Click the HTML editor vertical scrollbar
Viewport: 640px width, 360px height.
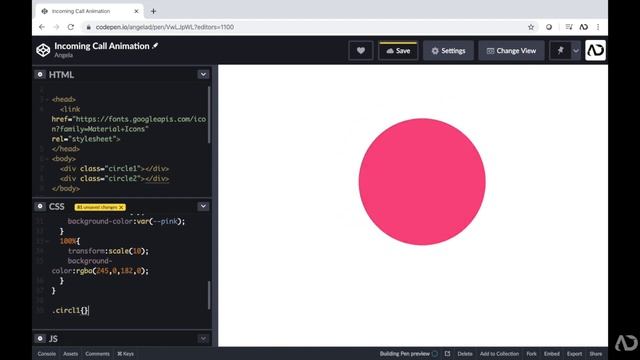click(x=209, y=115)
